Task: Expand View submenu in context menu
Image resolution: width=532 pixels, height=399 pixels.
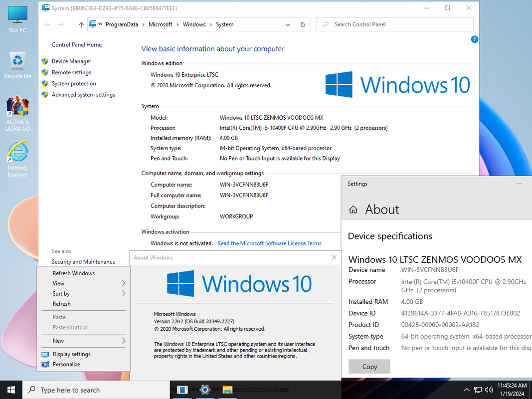Action: tap(124, 283)
